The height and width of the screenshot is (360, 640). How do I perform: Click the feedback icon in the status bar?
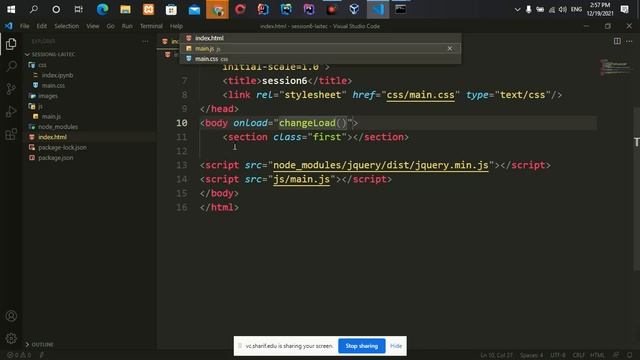pos(616,355)
